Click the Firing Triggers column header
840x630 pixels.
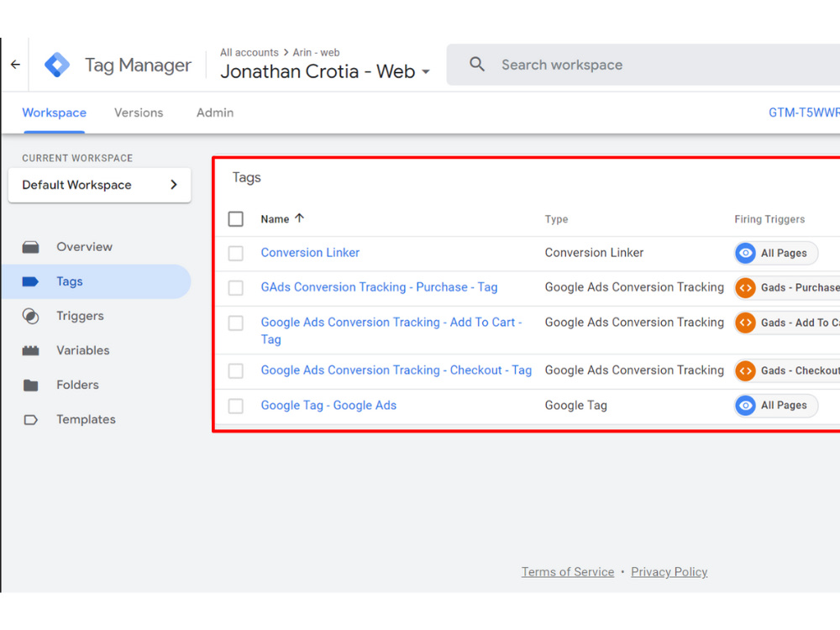(769, 219)
